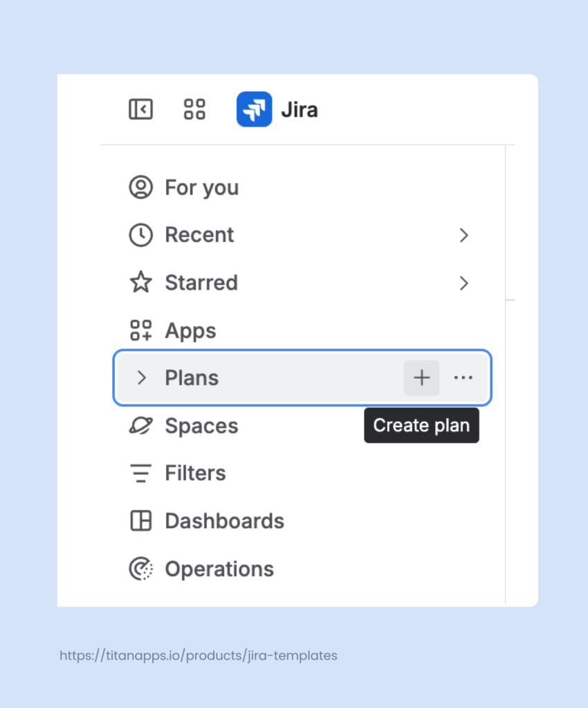Select the Filters icon
Image resolution: width=588 pixels, height=708 pixels.
[x=141, y=473]
